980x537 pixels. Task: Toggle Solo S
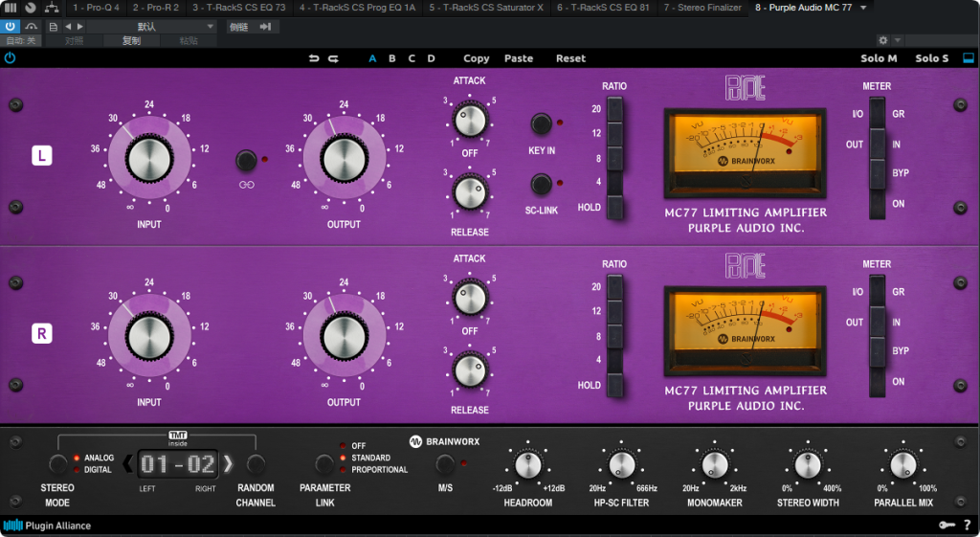pyautogui.click(x=932, y=58)
